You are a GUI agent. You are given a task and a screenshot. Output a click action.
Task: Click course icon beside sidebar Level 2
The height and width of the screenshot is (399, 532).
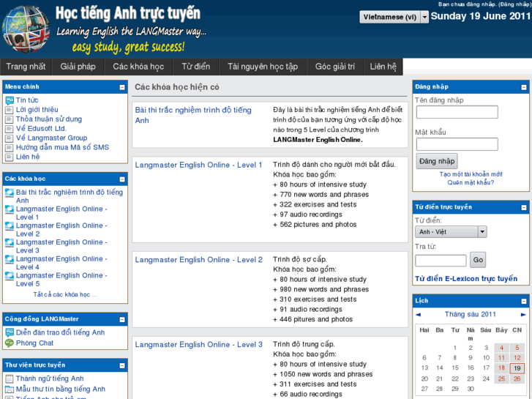coord(10,225)
